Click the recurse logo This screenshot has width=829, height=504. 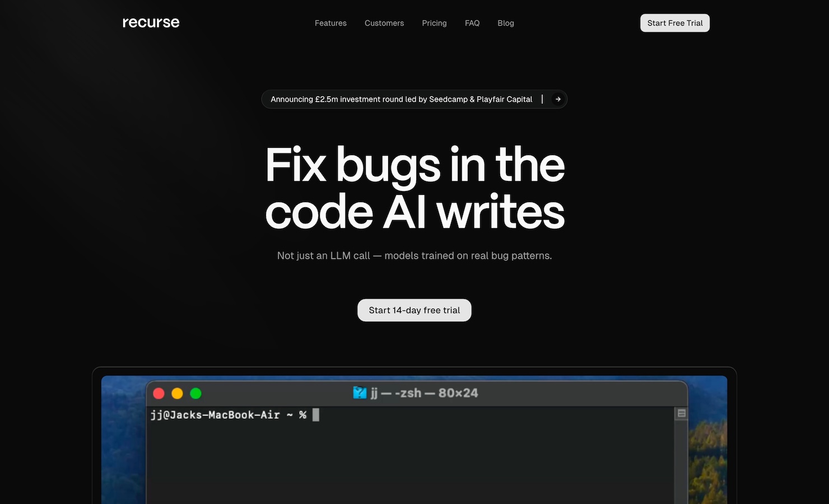tap(151, 22)
